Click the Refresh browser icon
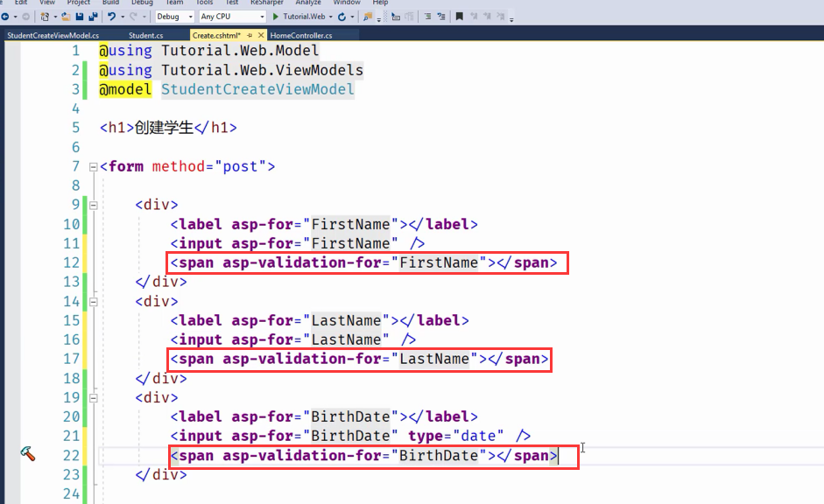 click(342, 17)
